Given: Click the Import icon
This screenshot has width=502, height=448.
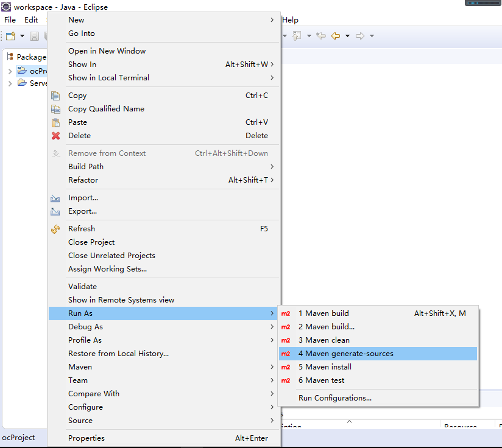Looking at the screenshot, I should coord(56,198).
